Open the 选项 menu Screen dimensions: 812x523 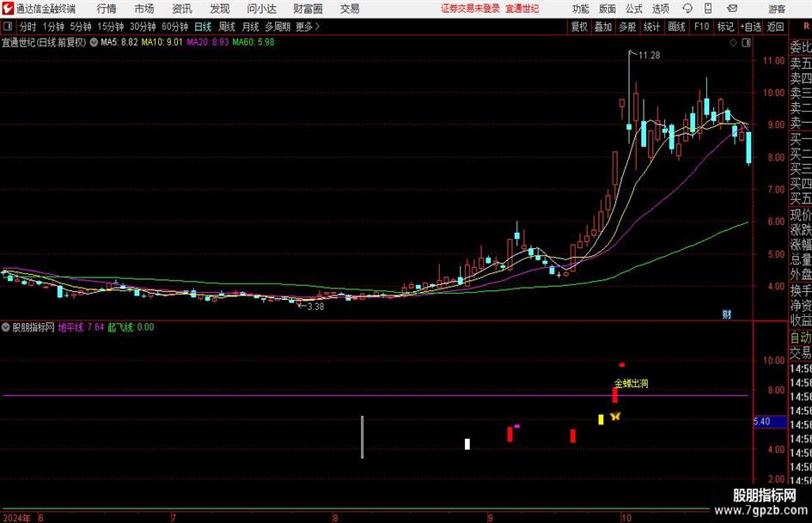click(x=660, y=9)
